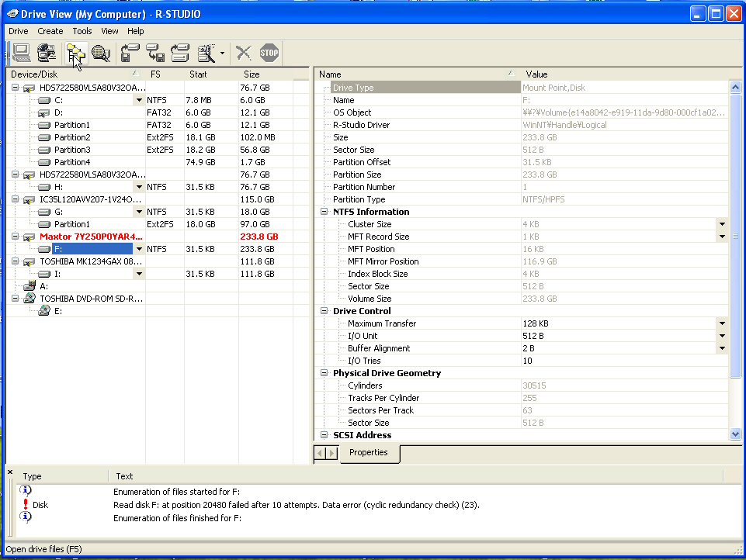Open the Tools menu
The image size is (746, 560).
click(82, 31)
